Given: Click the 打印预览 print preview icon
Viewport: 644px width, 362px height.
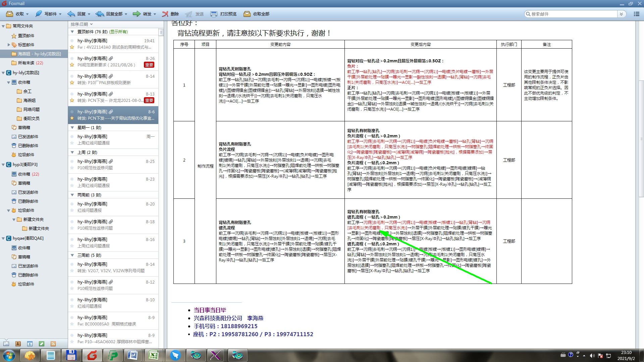Looking at the screenshot, I should tap(214, 14).
